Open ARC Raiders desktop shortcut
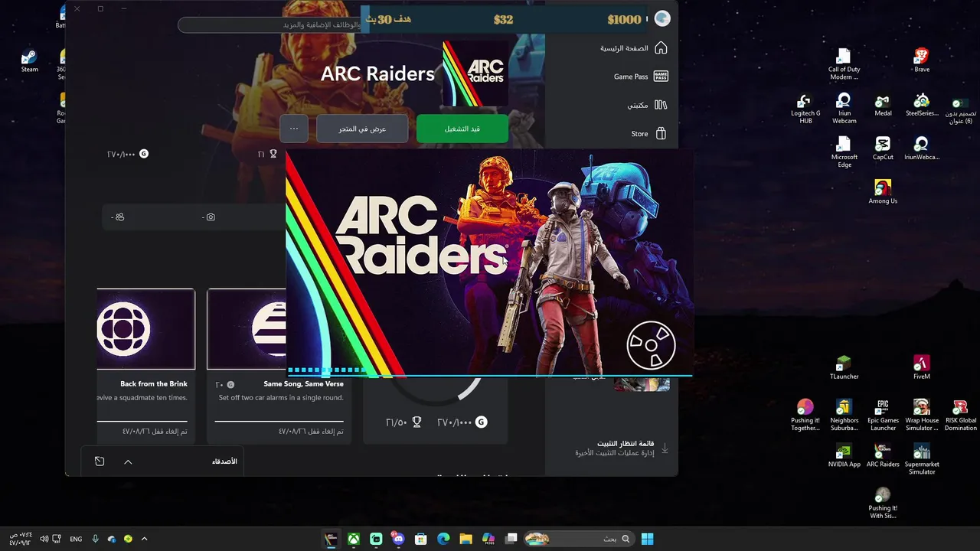The width and height of the screenshot is (980, 551). click(883, 455)
